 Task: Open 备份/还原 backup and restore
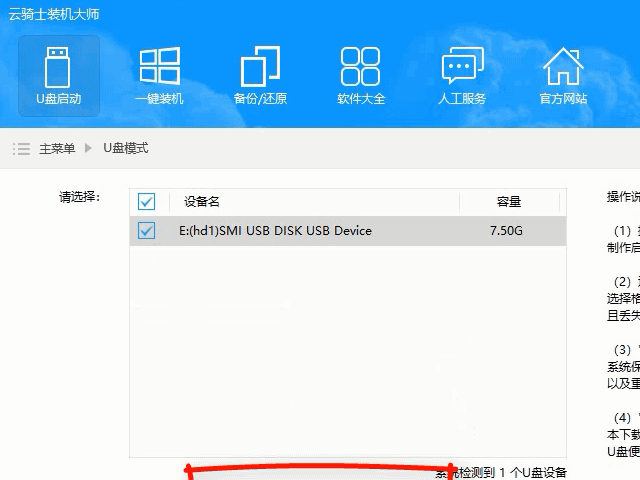click(x=260, y=76)
